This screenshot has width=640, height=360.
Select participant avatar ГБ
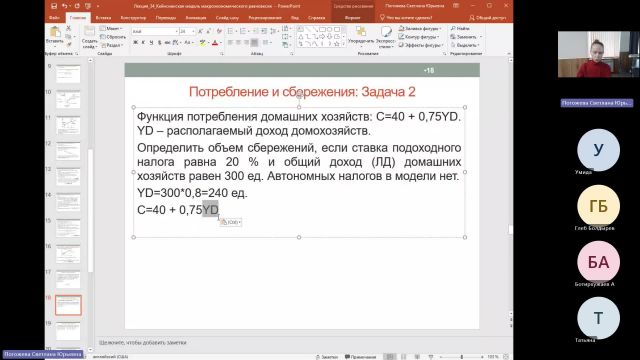[598, 206]
